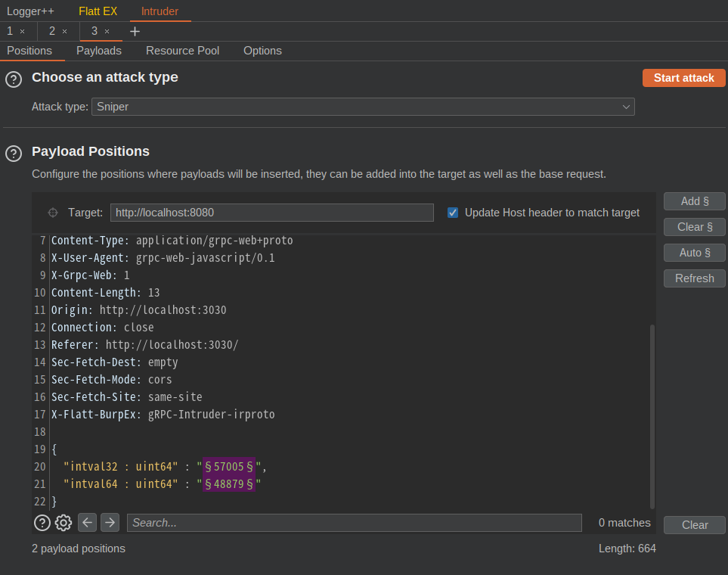Select the Intruder main tab
Screen dimensions: 728x575
pyautogui.click(x=160, y=11)
